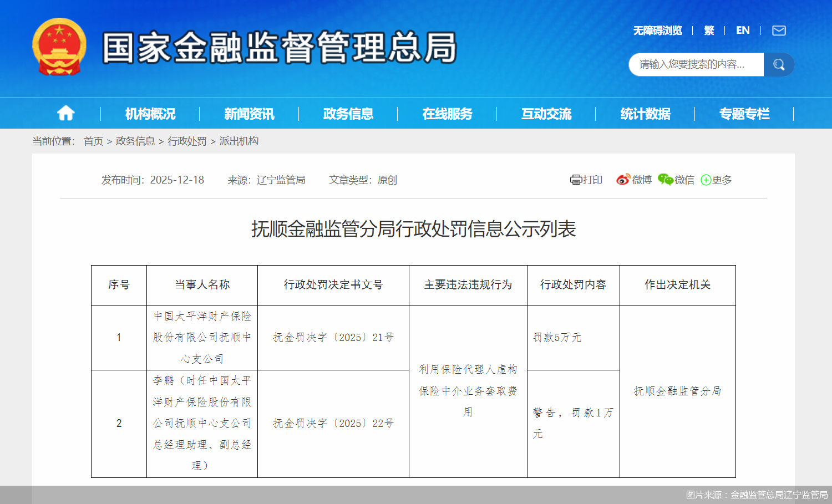The width and height of the screenshot is (832, 504).
Task: Open the mail envelope icon
Action: [x=779, y=30]
